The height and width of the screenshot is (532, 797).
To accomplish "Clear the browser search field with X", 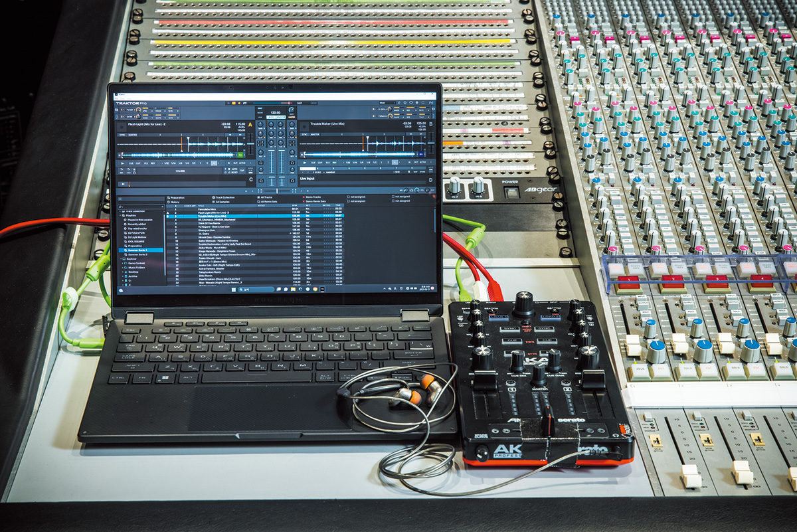I will click(x=163, y=207).
